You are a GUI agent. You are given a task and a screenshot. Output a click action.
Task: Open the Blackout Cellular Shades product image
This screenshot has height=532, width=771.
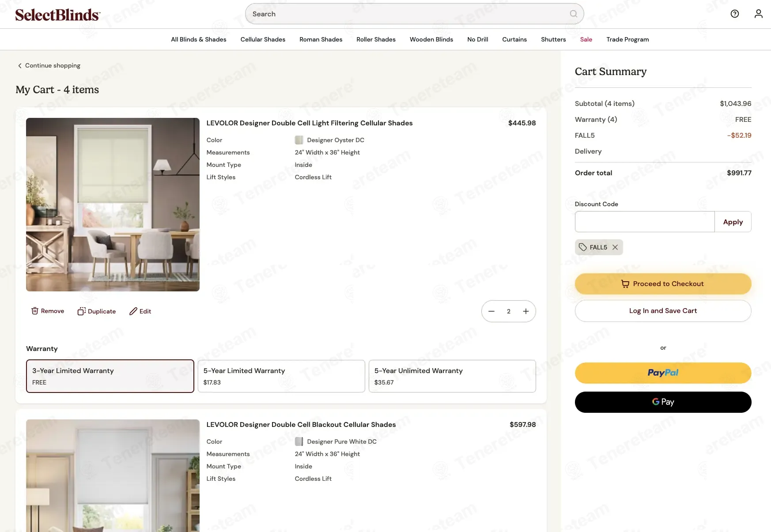click(113, 475)
